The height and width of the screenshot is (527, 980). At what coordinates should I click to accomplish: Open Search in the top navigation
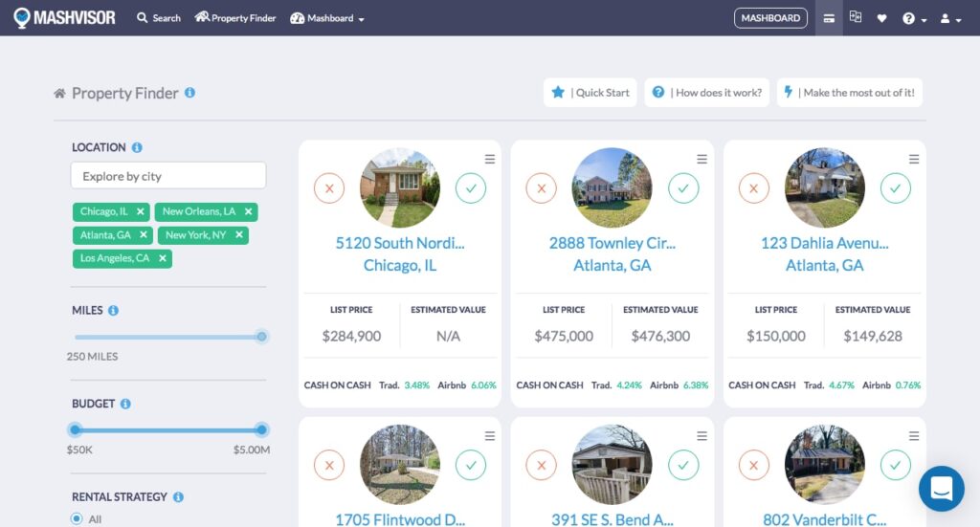159,18
